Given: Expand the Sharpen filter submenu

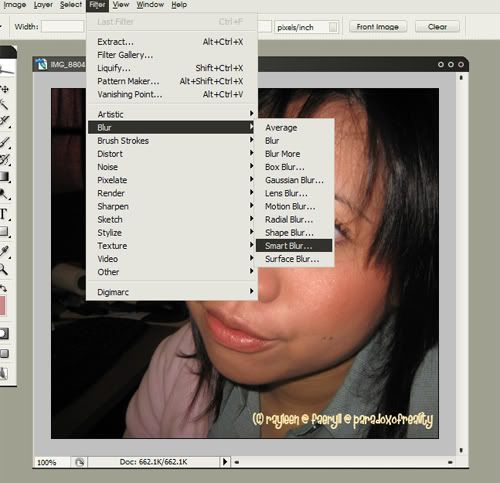Looking at the screenshot, I should pos(172,206).
